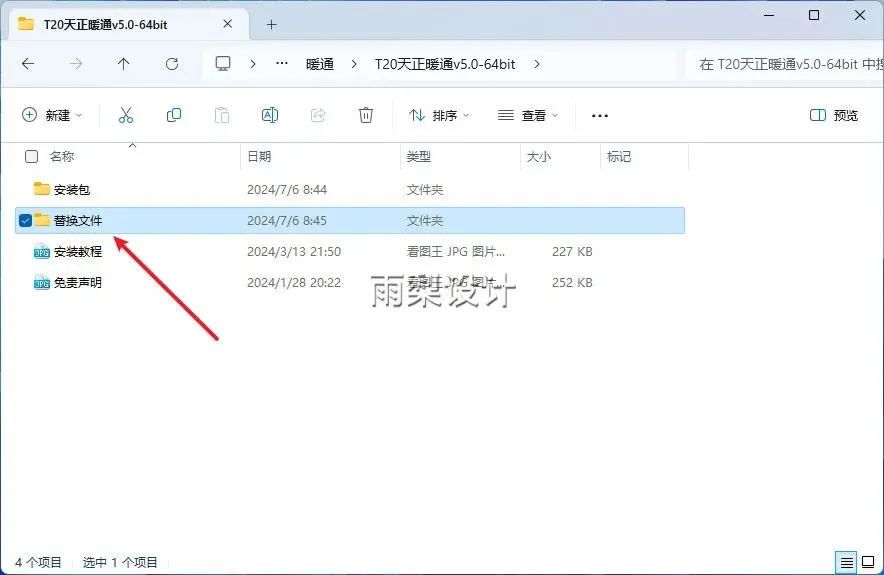884x575 pixels.
Task: Click the date 2024/3/13 21:50
Action: click(x=294, y=251)
